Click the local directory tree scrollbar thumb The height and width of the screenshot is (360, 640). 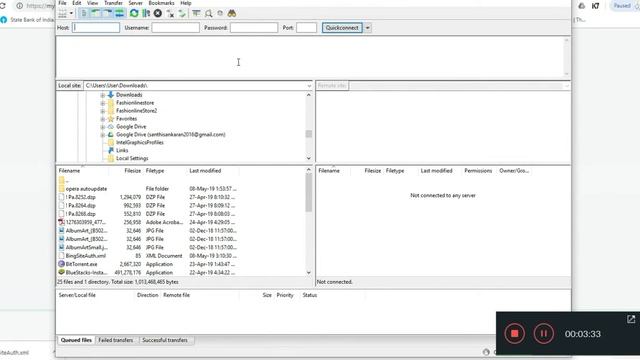point(309,134)
